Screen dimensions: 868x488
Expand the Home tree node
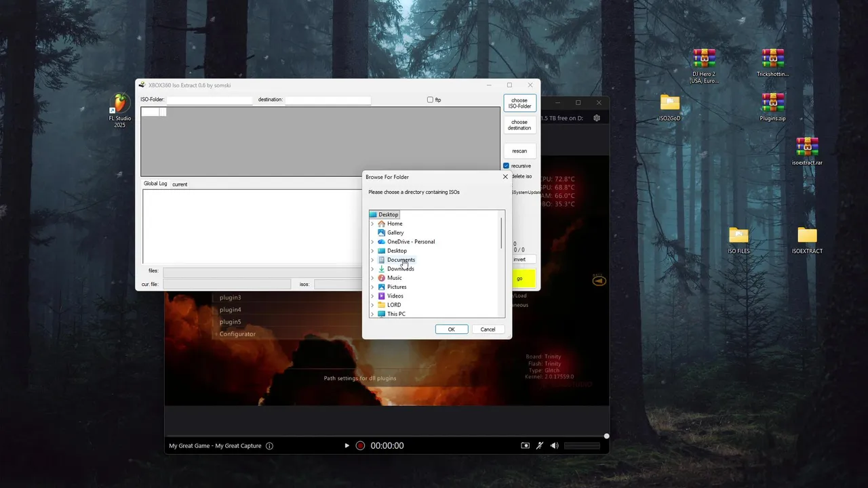click(x=372, y=224)
